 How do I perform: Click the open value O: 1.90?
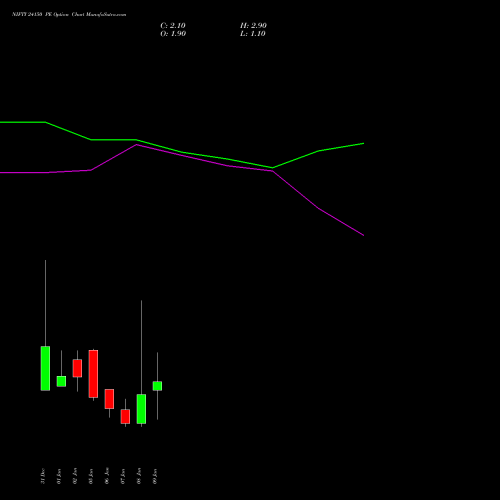(173, 34)
